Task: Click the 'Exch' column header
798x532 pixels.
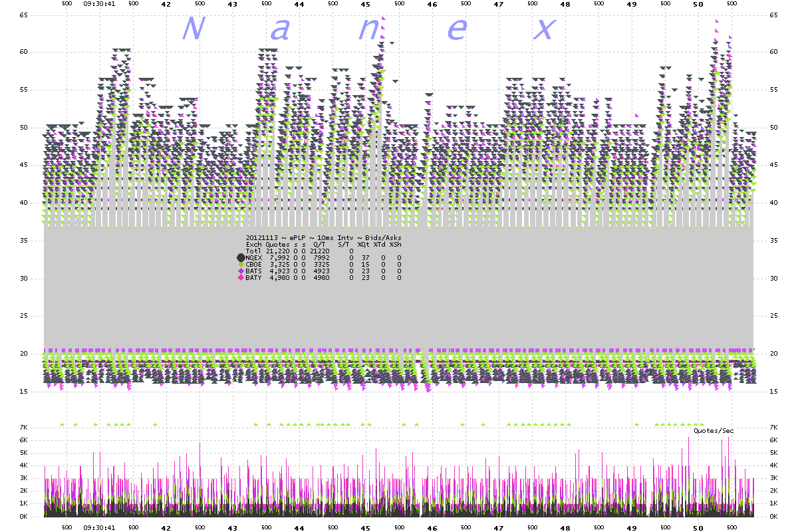Action: pyautogui.click(x=254, y=244)
